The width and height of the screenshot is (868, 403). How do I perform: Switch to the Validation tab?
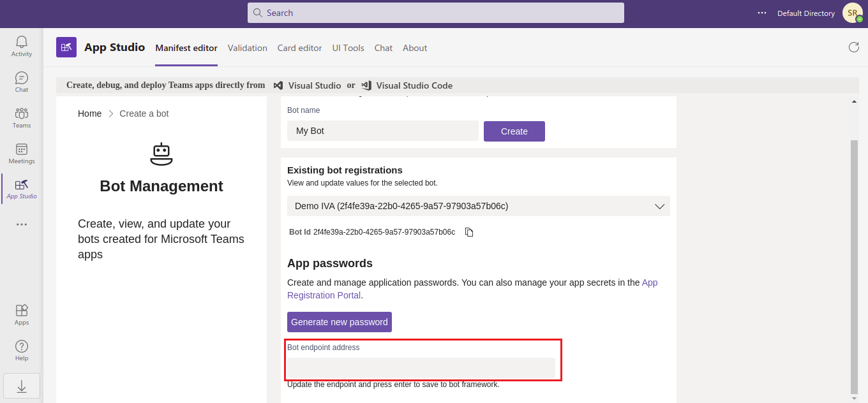[x=248, y=48]
